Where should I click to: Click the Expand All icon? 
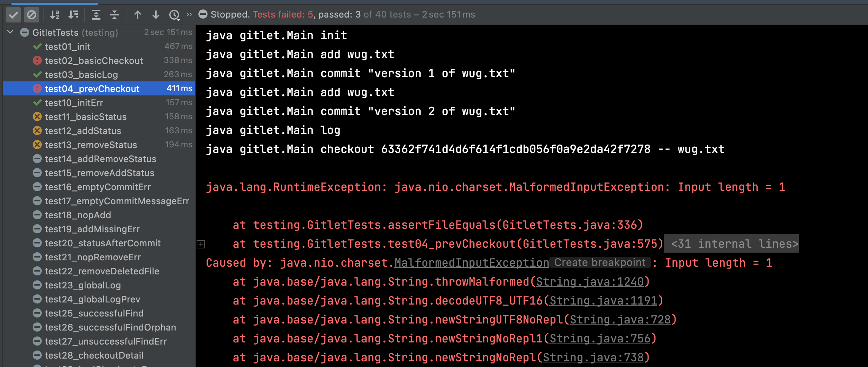coord(96,15)
